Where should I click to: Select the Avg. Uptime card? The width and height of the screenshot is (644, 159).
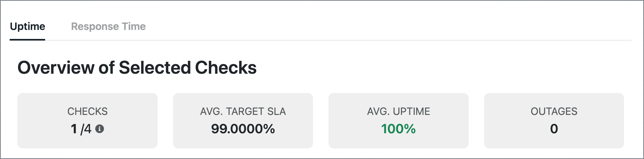pyautogui.click(x=398, y=121)
